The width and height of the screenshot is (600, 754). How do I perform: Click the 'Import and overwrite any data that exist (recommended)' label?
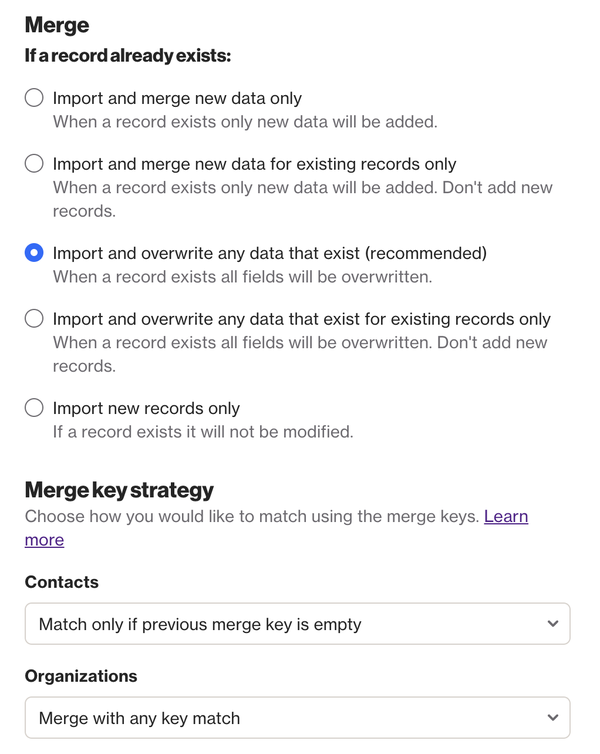pos(269,253)
